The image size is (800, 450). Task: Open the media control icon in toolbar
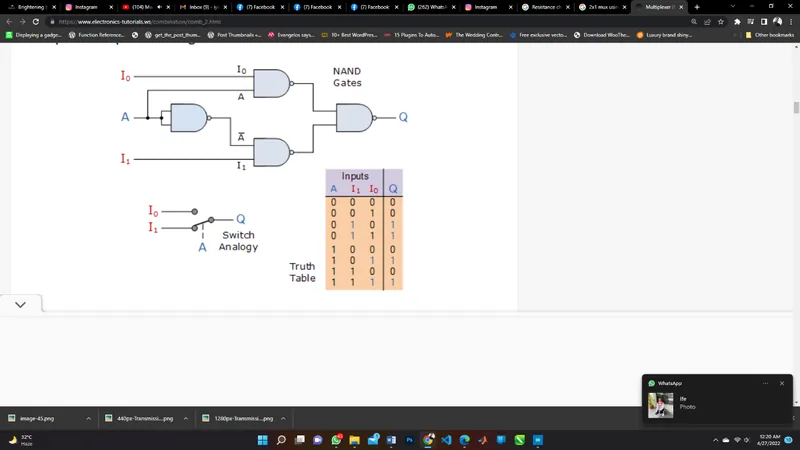click(751, 22)
